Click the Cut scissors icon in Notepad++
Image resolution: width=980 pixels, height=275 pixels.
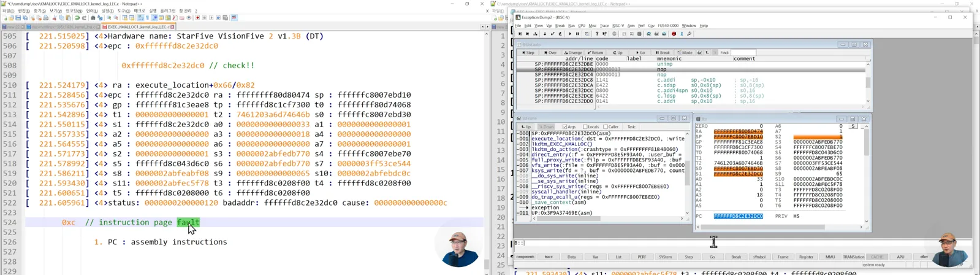coord(55,18)
